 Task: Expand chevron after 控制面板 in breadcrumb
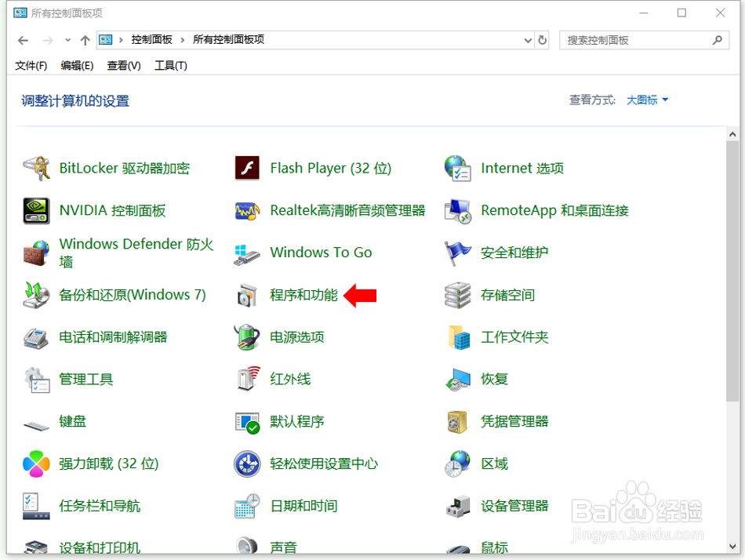tap(183, 41)
